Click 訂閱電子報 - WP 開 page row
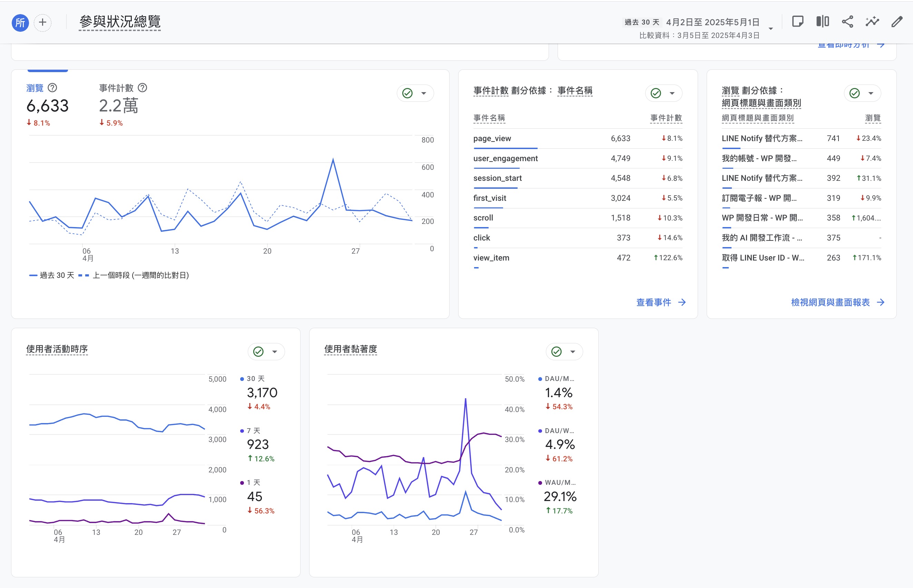The image size is (913, 588). [x=802, y=198]
